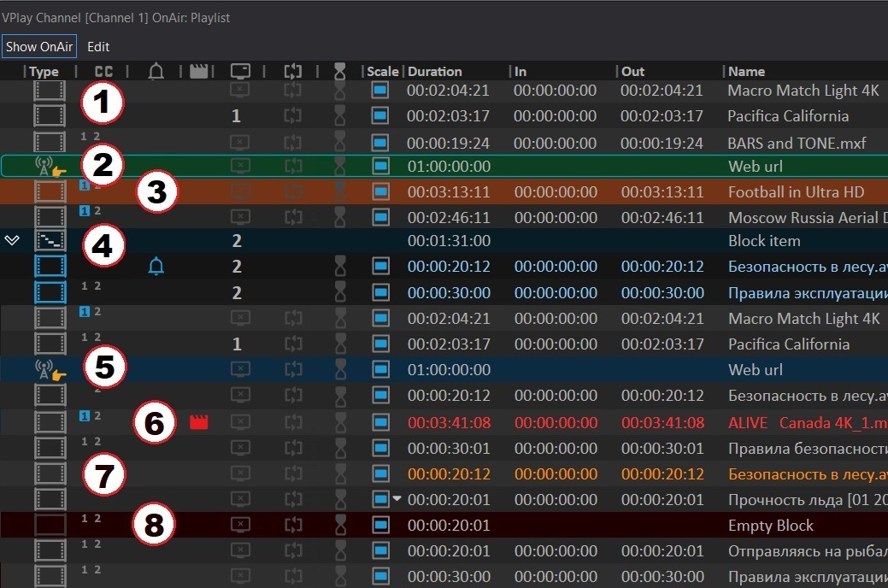Open scale dropdown arrow on Прочность льда row
Screen dimensions: 888x588
click(x=397, y=499)
